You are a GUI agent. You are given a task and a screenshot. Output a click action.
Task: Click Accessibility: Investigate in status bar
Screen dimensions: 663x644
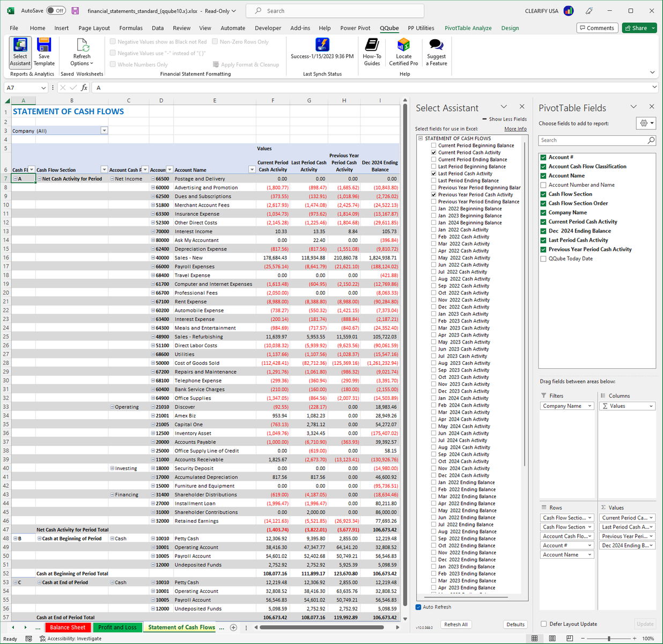click(x=71, y=639)
